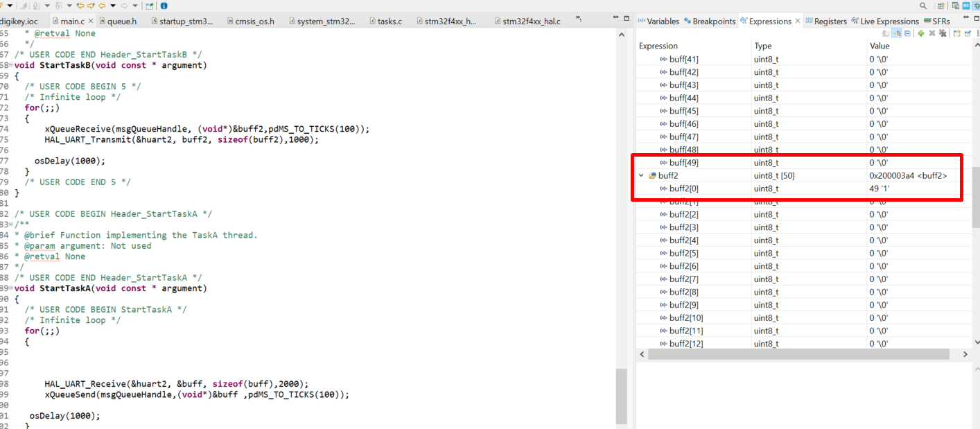980x429 pixels.
Task: Maximize the Expressions view
Action: 977,16
